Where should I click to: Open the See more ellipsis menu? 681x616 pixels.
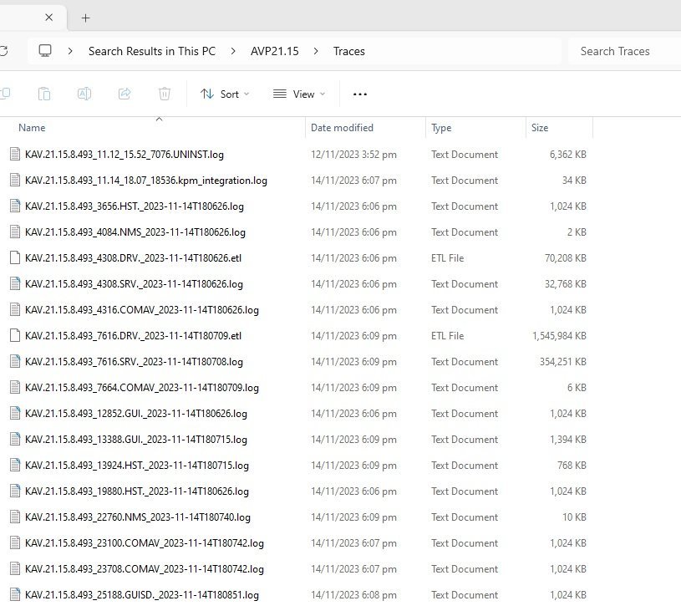[360, 94]
